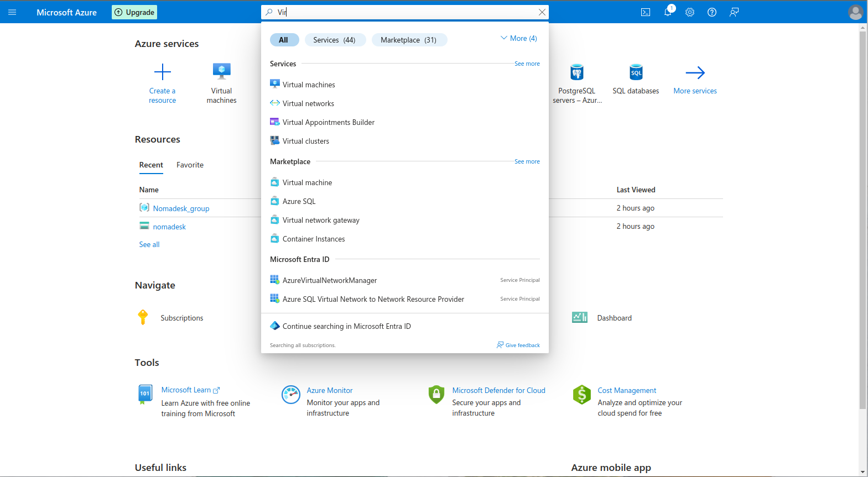Open Microsoft Defender for Cloud link
This screenshot has width=868, height=477.
click(x=499, y=390)
